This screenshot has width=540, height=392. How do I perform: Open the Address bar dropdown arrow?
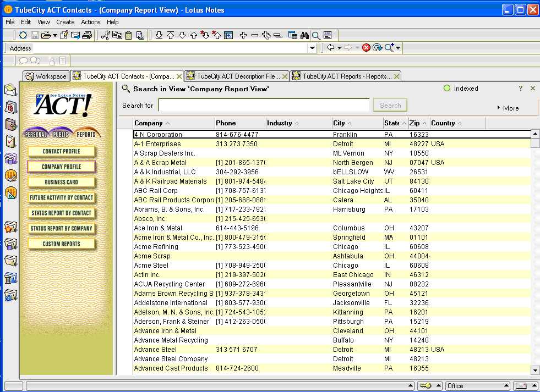(312, 48)
